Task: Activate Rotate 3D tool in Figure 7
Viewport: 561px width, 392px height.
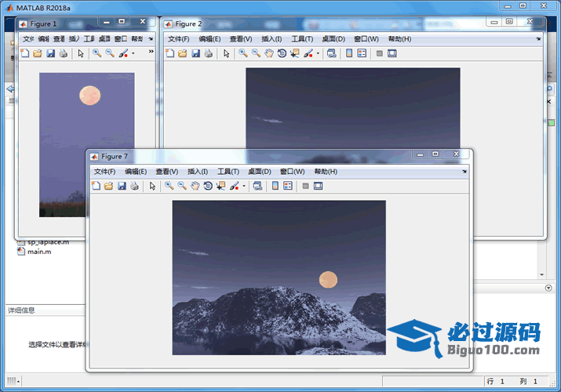Action: [x=207, y=186]
